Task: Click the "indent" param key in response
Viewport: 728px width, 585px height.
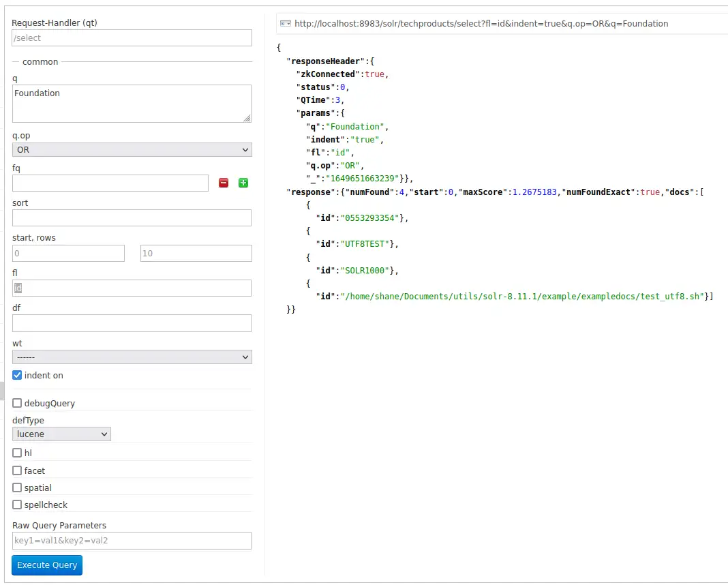Action: (x=325, y=139)
